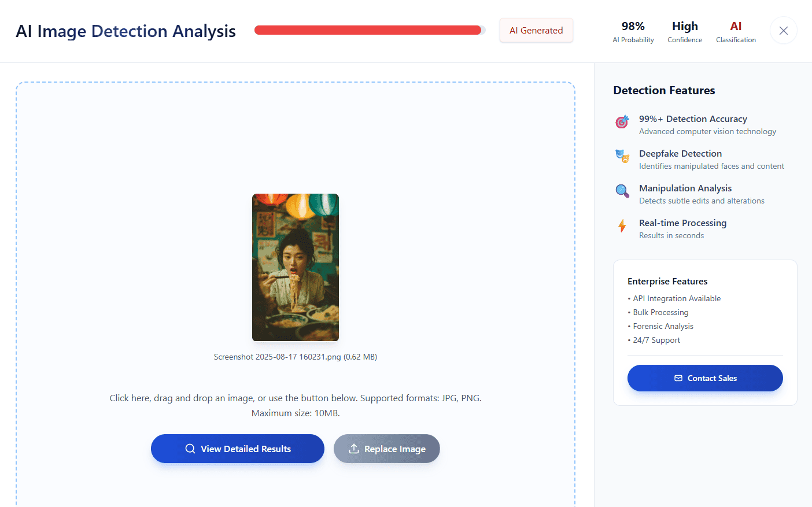This screenshot has height=507, width=812.
Task: Click the Detection Features heading
Action: [x=664, y=90]
